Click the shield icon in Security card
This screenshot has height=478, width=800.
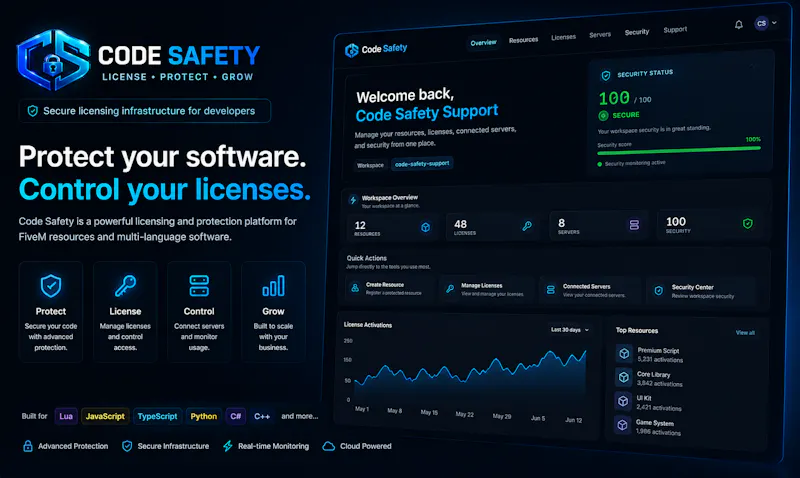tap(747, 223)
